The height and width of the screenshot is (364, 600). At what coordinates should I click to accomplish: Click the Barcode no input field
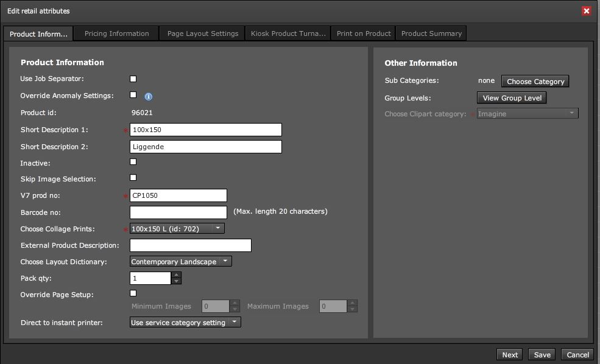[178, 212]
